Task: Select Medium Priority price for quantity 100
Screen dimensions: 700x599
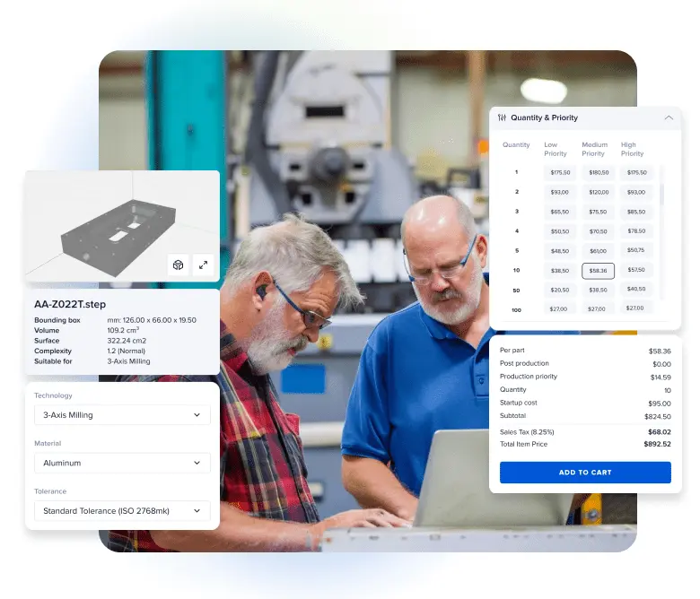Action: (599, 308)
